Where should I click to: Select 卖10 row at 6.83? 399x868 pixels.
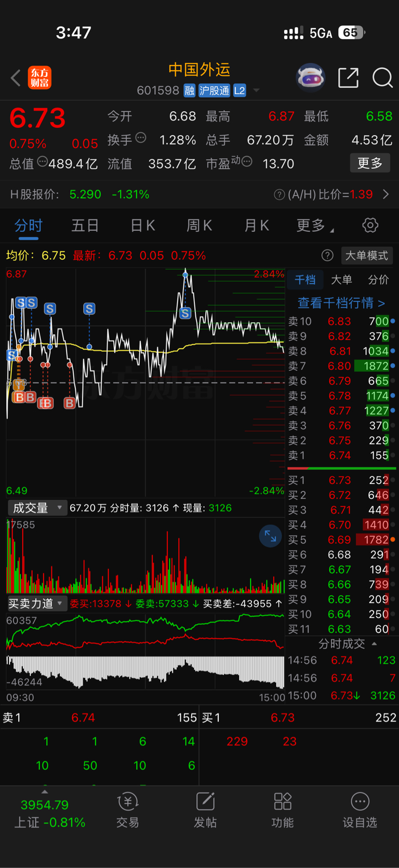[341, 321]
